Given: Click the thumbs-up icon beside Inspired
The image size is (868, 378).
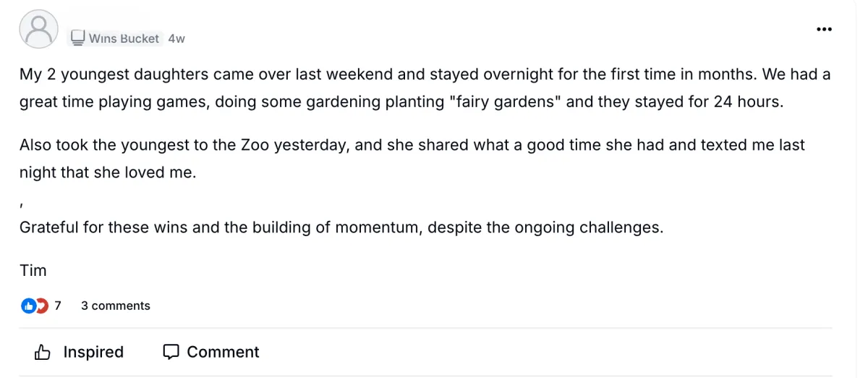Looking at the screenshot, I should 43,353.
